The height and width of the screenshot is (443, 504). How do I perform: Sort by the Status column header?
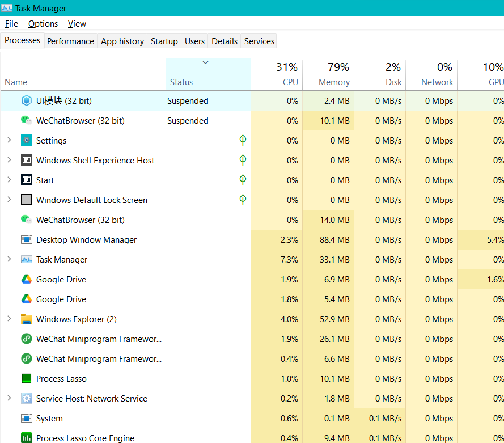coord(208,74)
